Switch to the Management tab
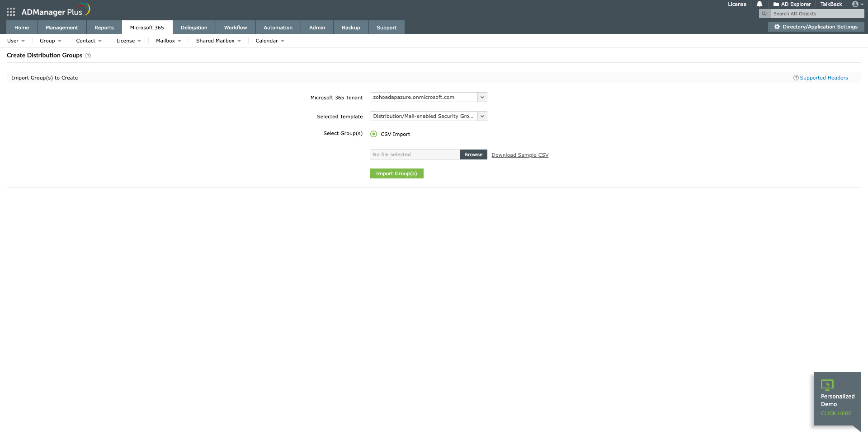The image size is (868, 435). 62,28
